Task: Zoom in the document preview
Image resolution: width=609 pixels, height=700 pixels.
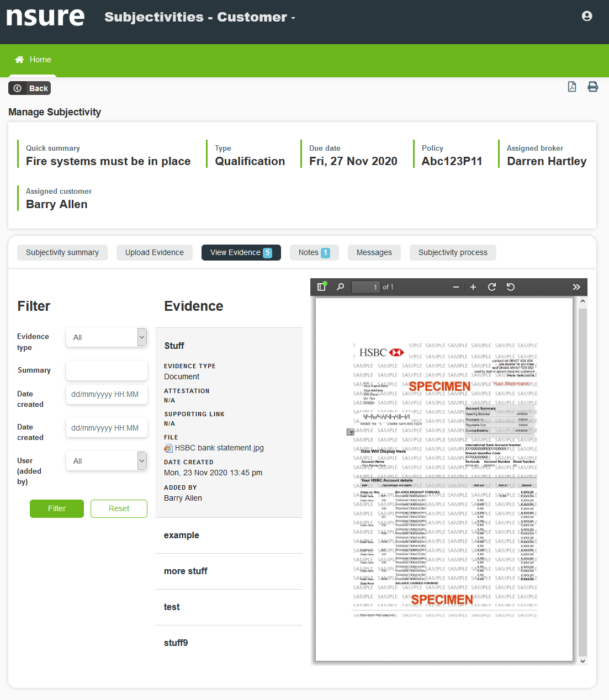Action: 473,287
